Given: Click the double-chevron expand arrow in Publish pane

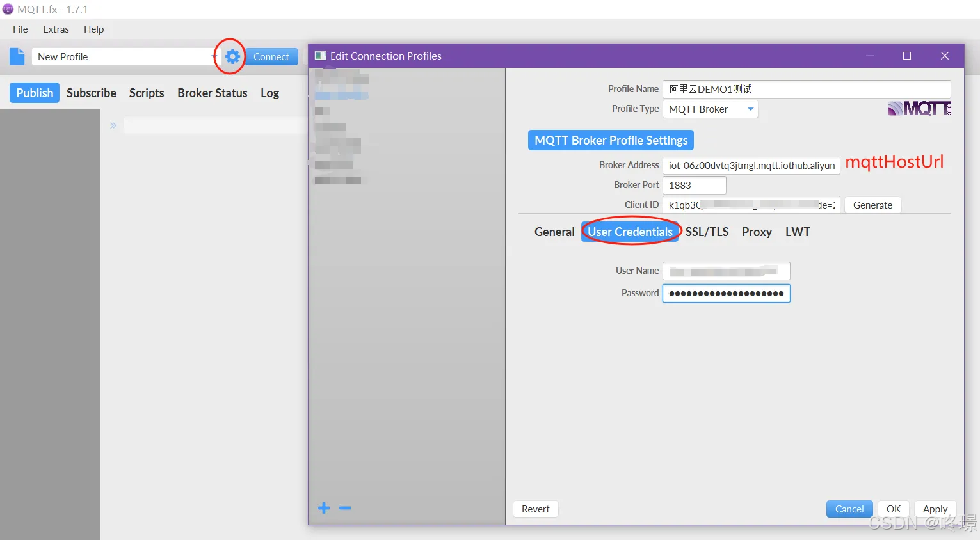Looking at the screenshot, I should click(x=113, y=125).
